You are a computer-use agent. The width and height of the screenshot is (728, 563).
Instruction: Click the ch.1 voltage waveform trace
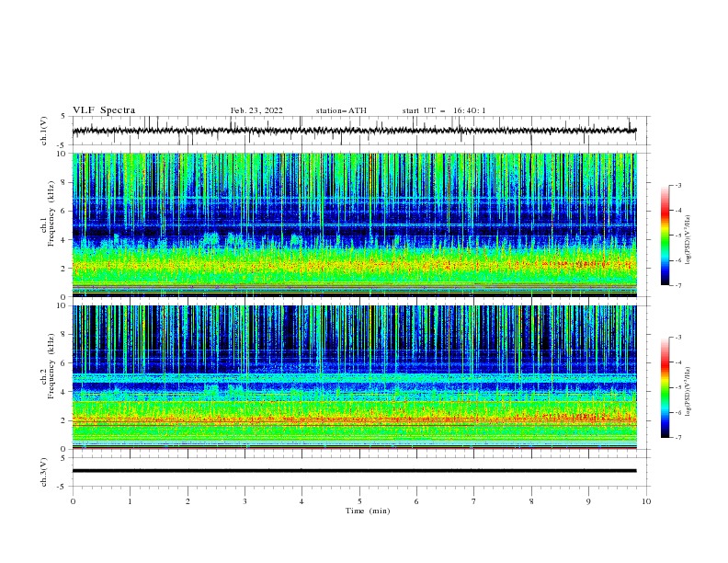pyautogui.click(x=354, y=131)
